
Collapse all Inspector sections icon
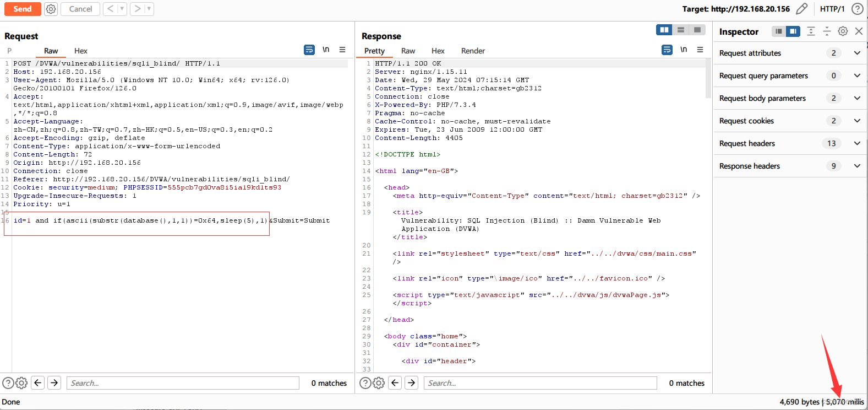pyautogui.click(x=827, y=31)
